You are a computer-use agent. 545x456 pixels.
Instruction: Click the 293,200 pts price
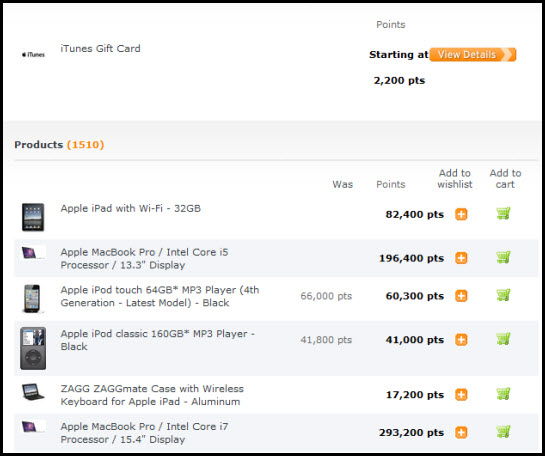(x=412, y=433)
